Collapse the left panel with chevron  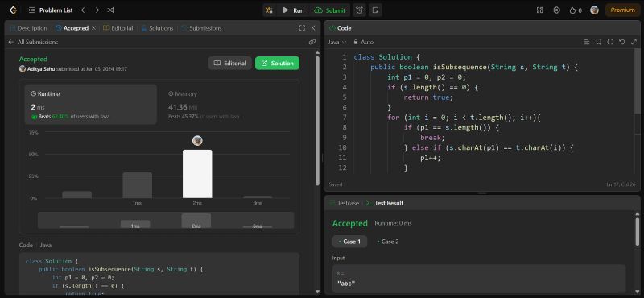(x=313, y=28)
